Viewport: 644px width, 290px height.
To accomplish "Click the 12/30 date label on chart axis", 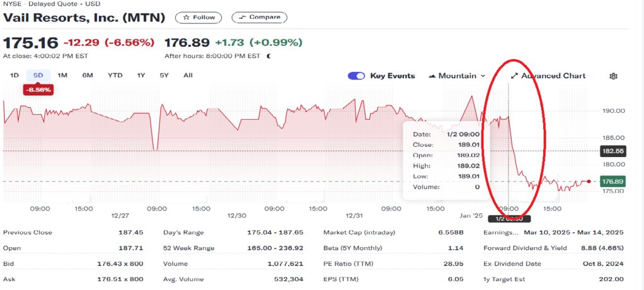I will click(x=236, y=215).
